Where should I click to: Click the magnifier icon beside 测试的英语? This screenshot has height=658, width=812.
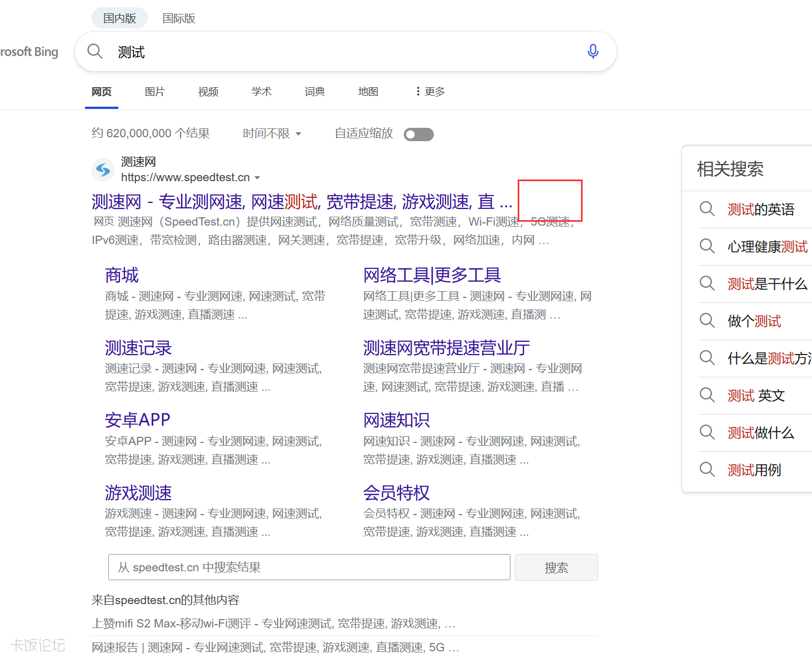[x=707, y=209]
